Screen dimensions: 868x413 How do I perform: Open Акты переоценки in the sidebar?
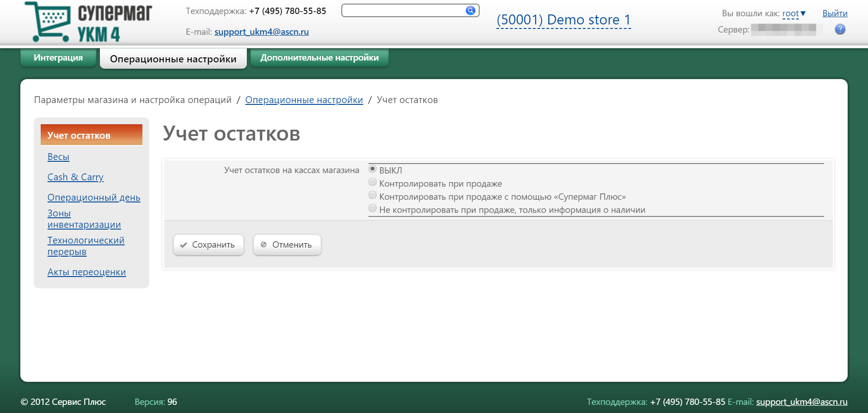click(x=86, y=272)
